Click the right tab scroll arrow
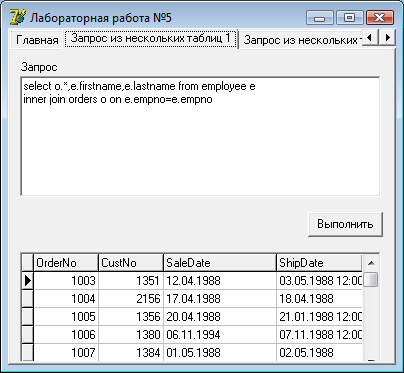The image size is (404, 373). (x=387, y=37)
